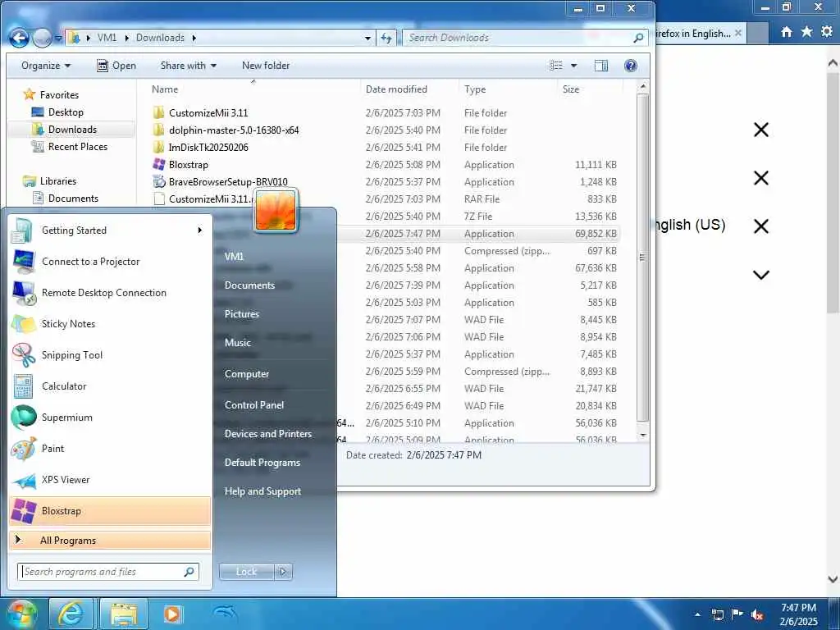Viewport: 840px width, 630px height.
Task: Click the Explorer Forward arrow button
Action: click(43, 38)
